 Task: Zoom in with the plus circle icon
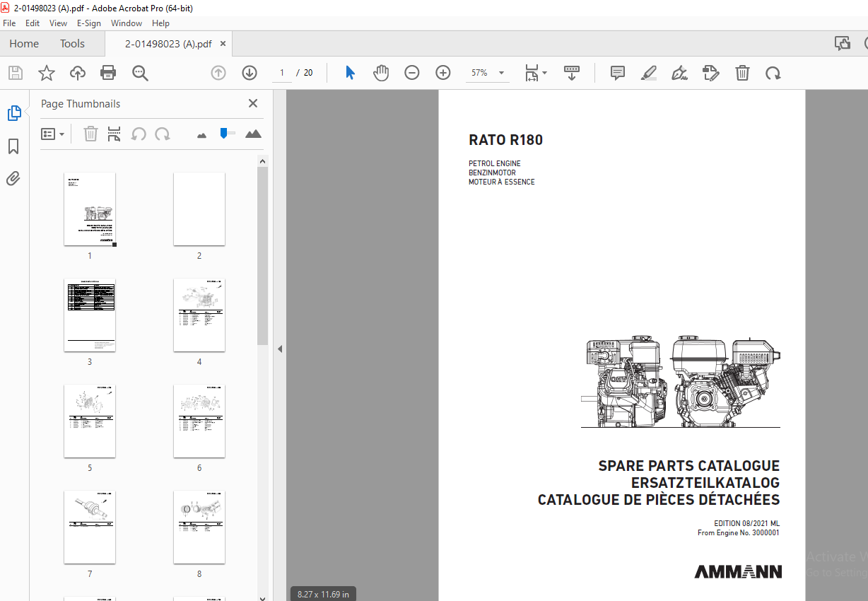click(x=443, y=73)
